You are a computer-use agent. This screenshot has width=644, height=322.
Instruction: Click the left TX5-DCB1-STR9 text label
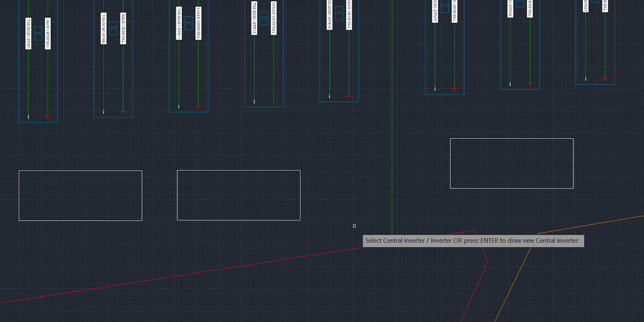pos(103,28)
